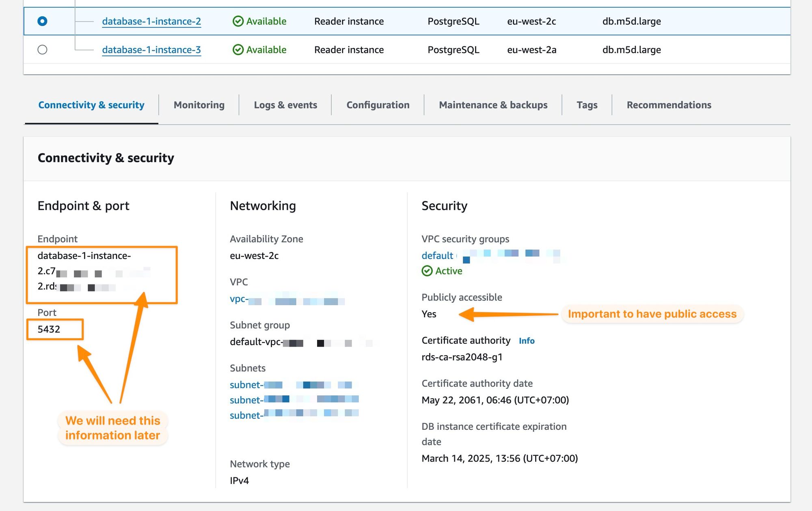
Task: Open the default VPC security group link
Action: (436, 256)
